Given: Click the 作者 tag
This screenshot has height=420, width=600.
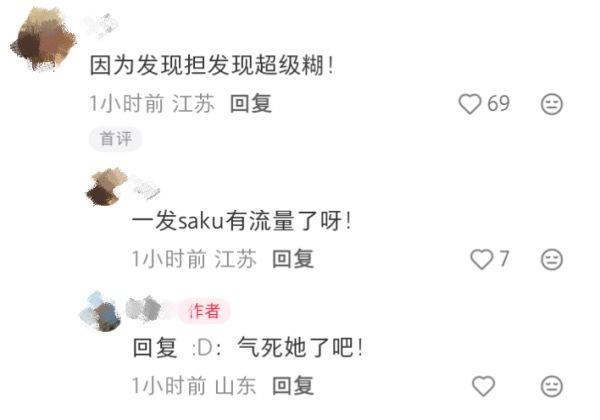Looking at the screenshot, I should point(205,311).
